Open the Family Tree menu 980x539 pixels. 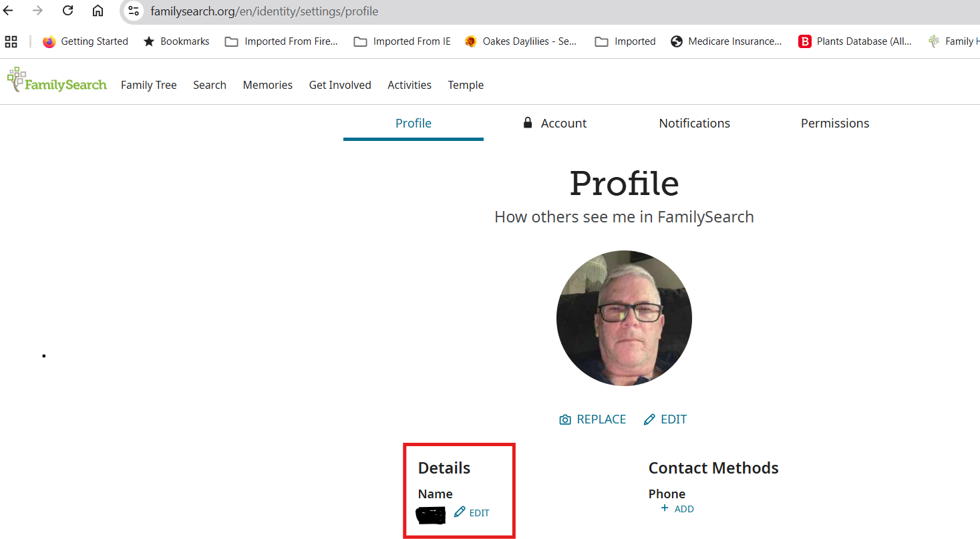coord(149,85)
